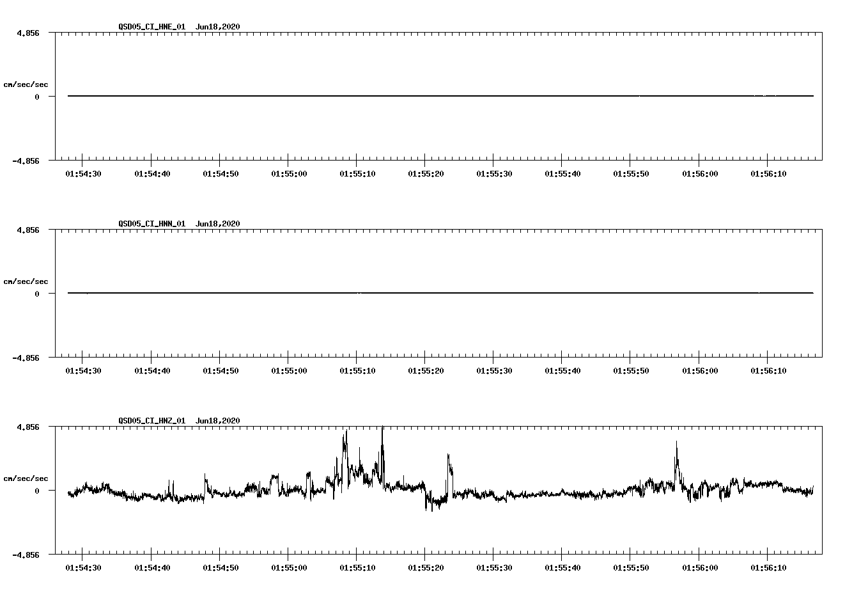The width and height of the screenshot is (868, 591).
Task: Select the 01:55:50 time label under HNE plot
Action: coord(631,174)
